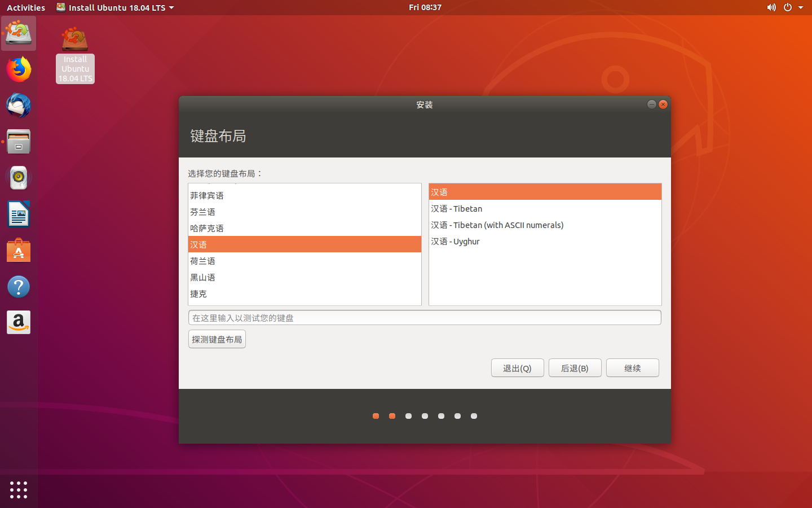This screenshot has width=812, height=508.
Task: Click the 继续 continue button
Action: pos(633,368)
